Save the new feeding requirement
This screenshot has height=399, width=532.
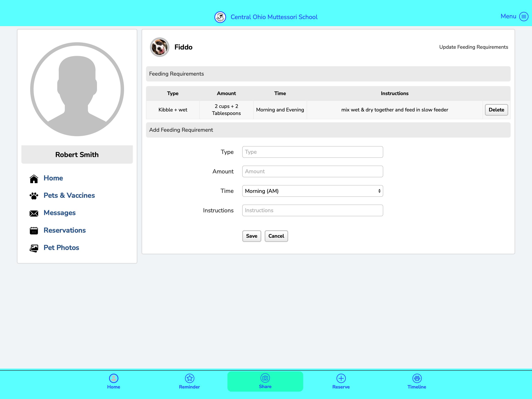click(252, 236)
